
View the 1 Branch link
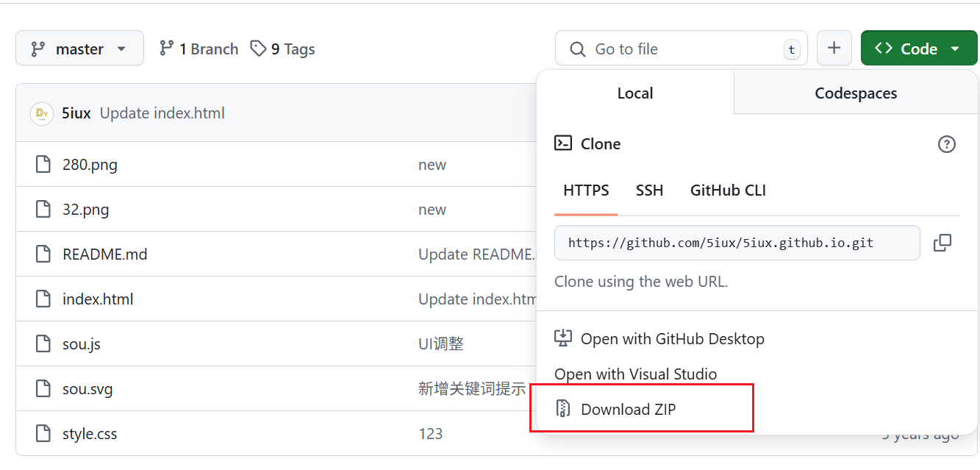(198, 49)
